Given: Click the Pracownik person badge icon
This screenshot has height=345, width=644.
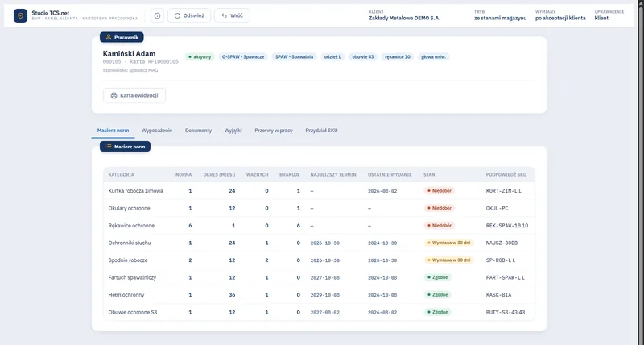Looking at the screenshot, I should [109, 37].
